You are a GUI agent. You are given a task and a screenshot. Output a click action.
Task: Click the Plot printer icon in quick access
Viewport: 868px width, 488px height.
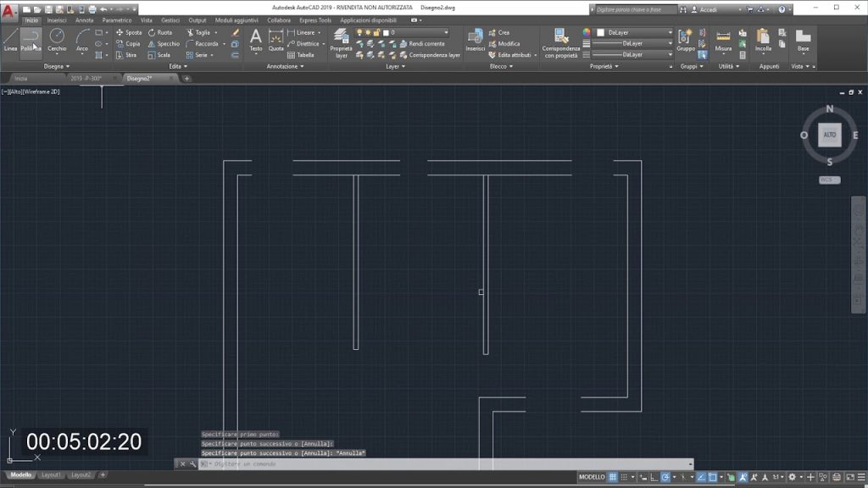click(92, 9)
